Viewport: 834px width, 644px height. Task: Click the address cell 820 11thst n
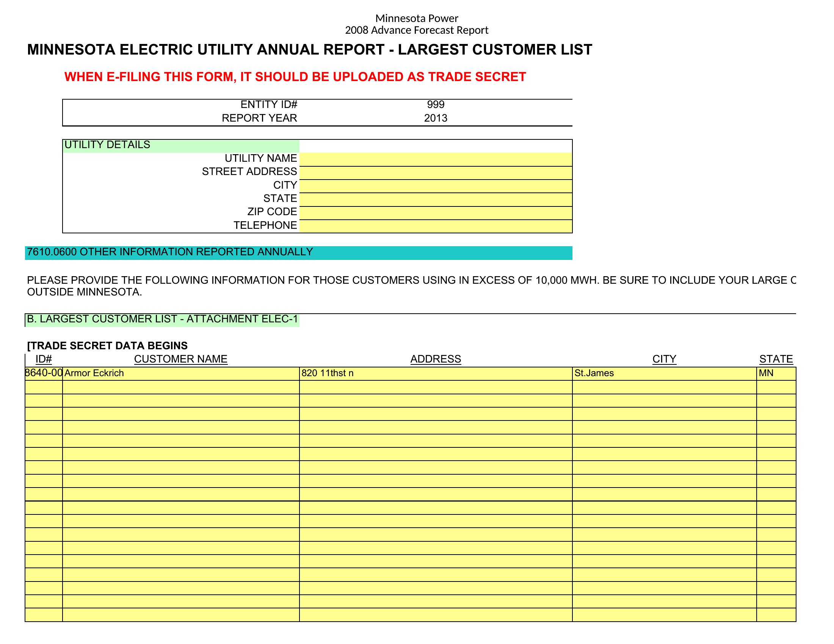pos(436,374)
